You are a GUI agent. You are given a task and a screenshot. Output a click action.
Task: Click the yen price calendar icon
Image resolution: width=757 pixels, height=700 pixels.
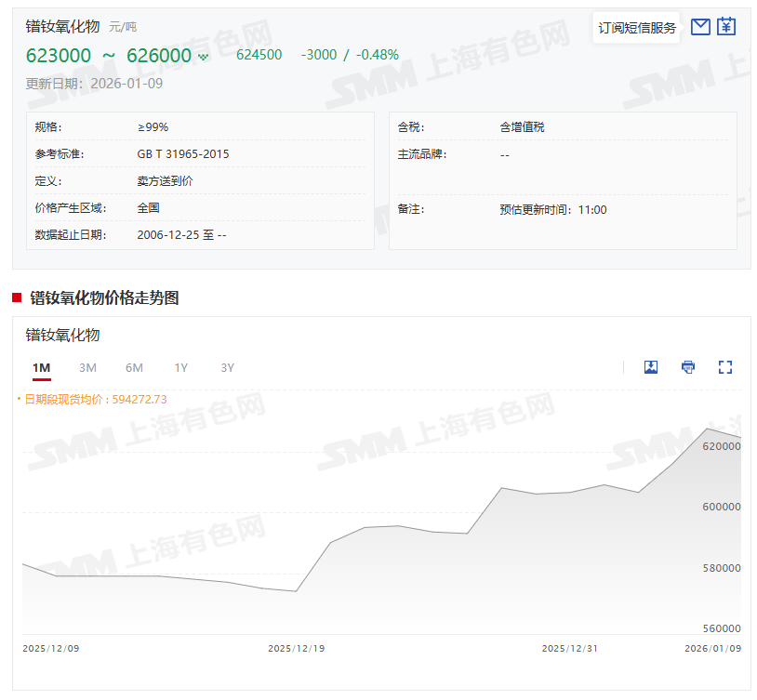pyautogui.click(x=726, y=27)
